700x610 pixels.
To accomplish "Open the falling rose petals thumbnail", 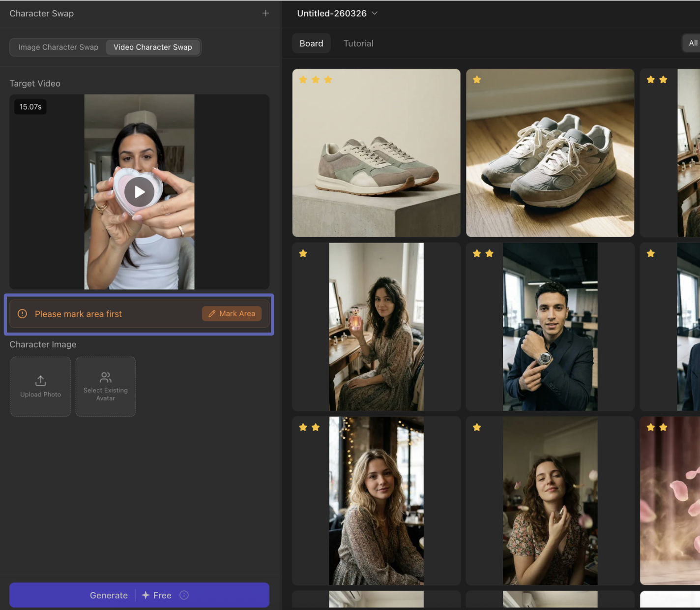I will click(671, 501).
